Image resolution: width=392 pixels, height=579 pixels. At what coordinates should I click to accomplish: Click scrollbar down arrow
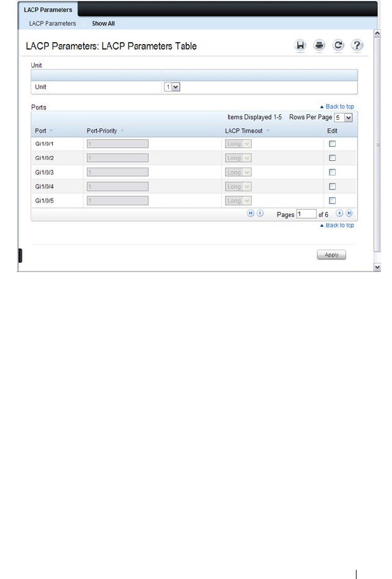(377, 267)
